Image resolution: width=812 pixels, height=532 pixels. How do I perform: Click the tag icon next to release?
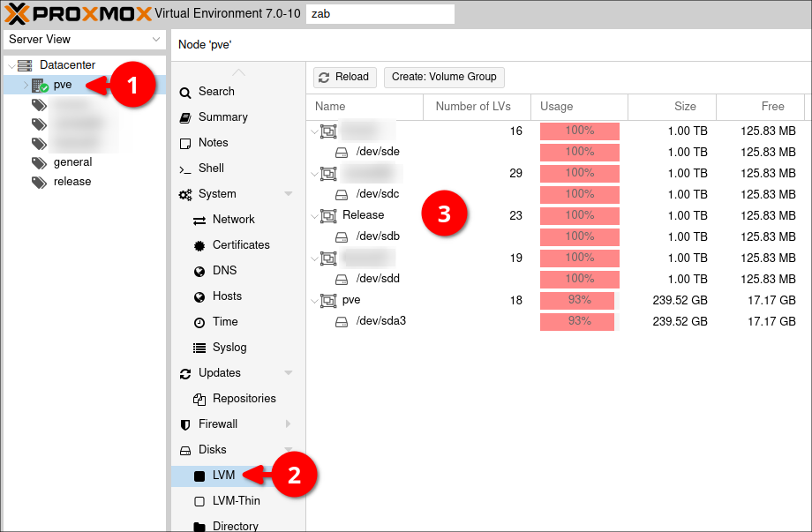39,182
